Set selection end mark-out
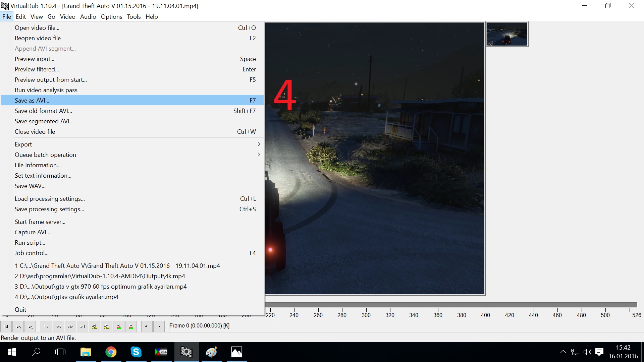Image resolution: width=644 pixels, height=362 pixels. point(159,326)
